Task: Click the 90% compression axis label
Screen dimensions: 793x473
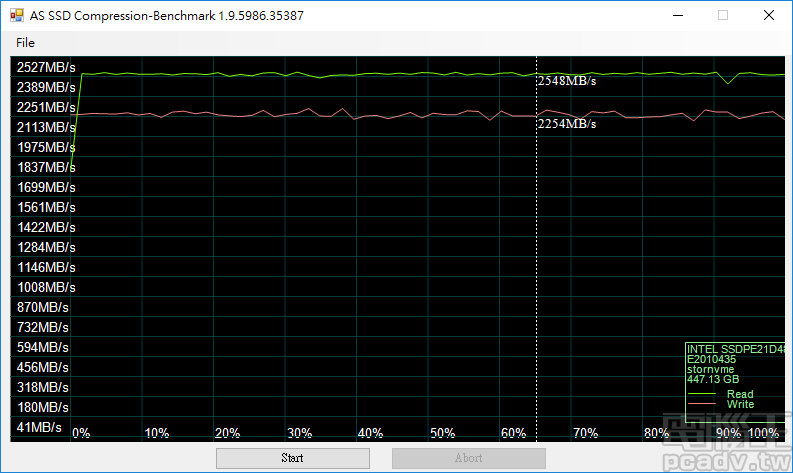Action: pos(728,433)
